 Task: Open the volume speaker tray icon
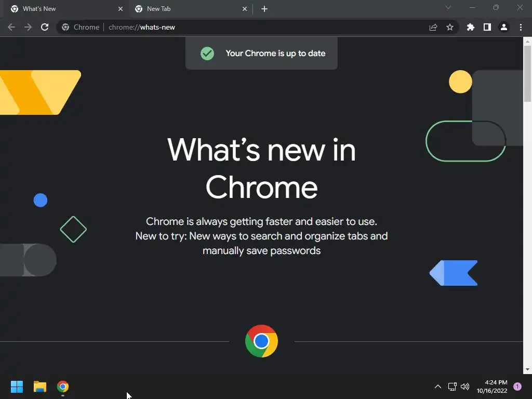click(465, 387)
